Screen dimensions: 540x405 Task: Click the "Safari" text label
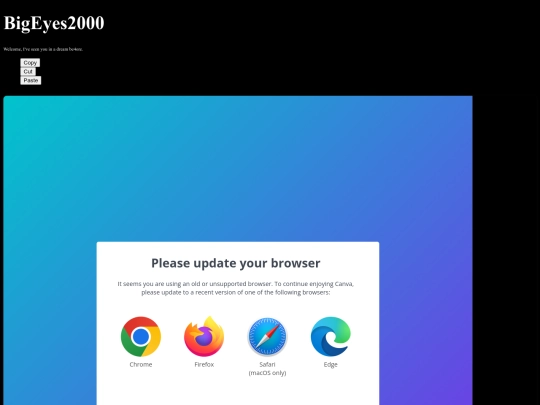point(267,364)
